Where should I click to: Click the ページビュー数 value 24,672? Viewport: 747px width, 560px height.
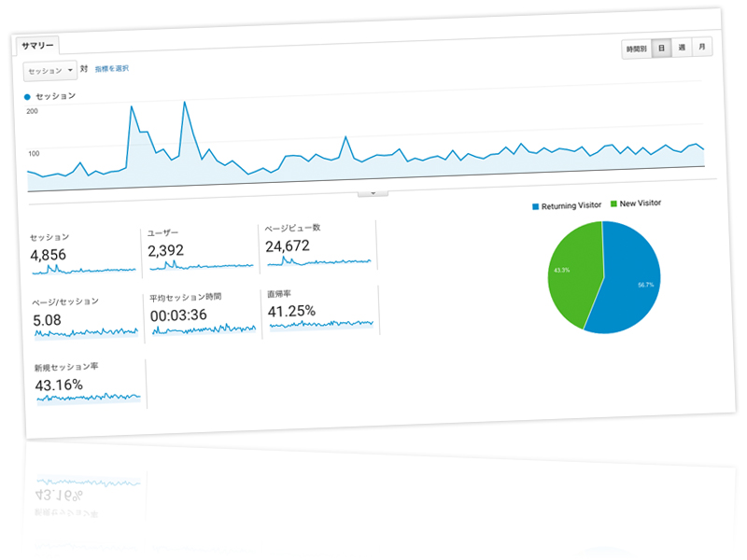(288, 246)
